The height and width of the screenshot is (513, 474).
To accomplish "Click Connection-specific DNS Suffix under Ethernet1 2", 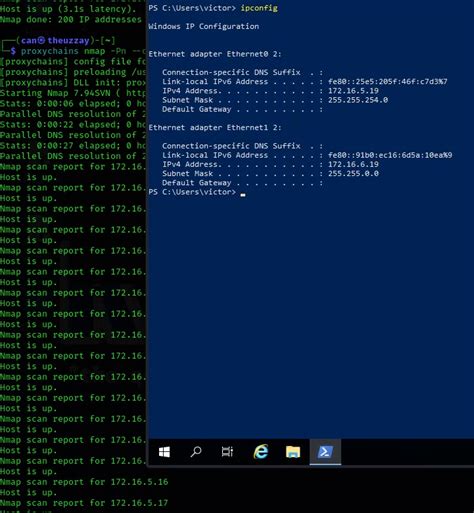I will point(242,146).
